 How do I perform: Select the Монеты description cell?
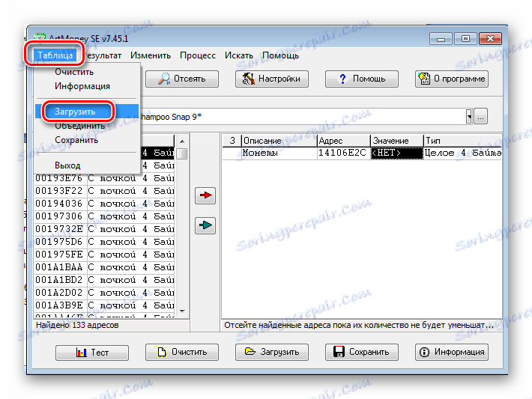[279, 153]
